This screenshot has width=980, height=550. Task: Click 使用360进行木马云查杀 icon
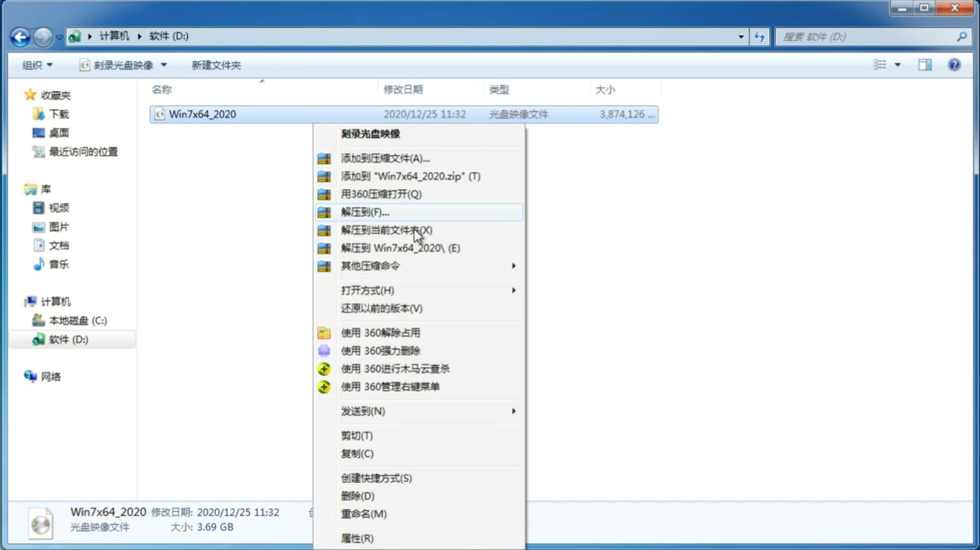324,369
